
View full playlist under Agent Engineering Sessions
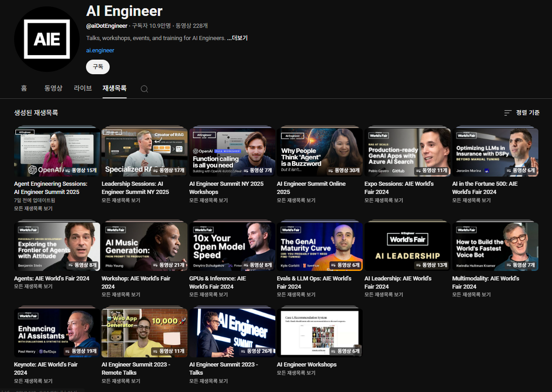(x=33, y=209)
